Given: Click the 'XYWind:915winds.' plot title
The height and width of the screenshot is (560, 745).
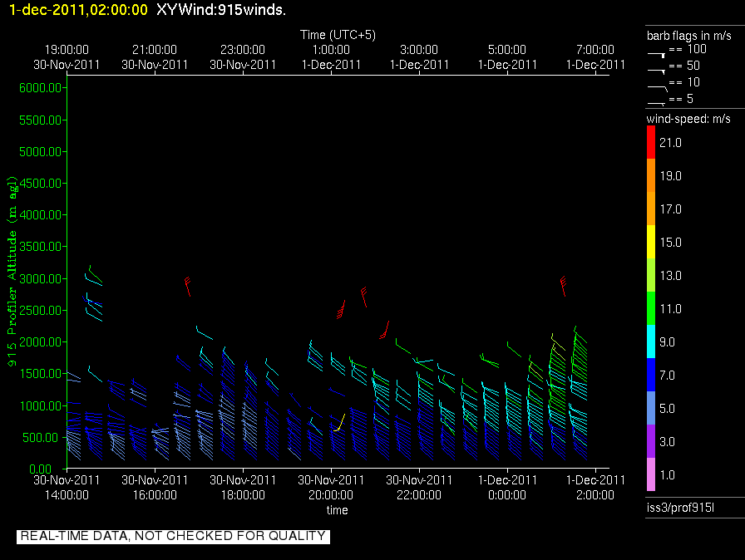Looking at the screenshot, I should coord(221,10).
